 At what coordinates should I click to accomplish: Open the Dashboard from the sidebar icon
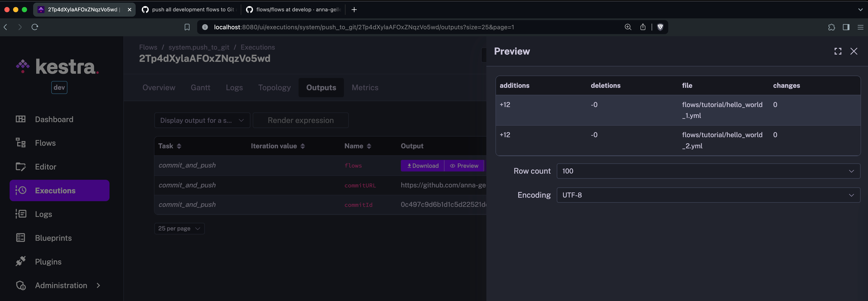[21, 119]
